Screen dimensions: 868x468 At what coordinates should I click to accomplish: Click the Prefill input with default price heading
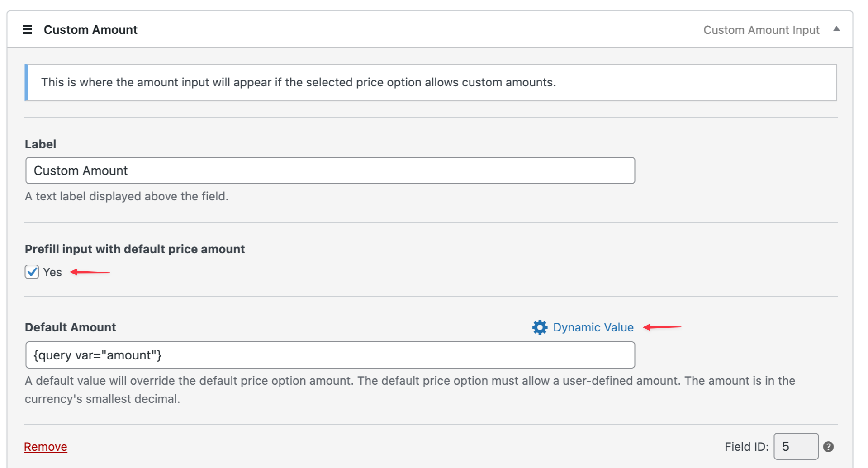pyautogui.click(x=135, y=249)
